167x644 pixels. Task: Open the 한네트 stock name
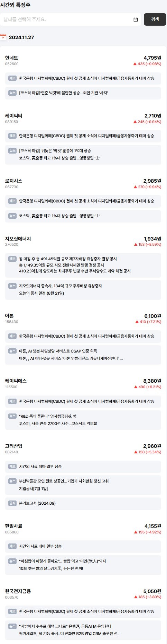pos(11,58)
